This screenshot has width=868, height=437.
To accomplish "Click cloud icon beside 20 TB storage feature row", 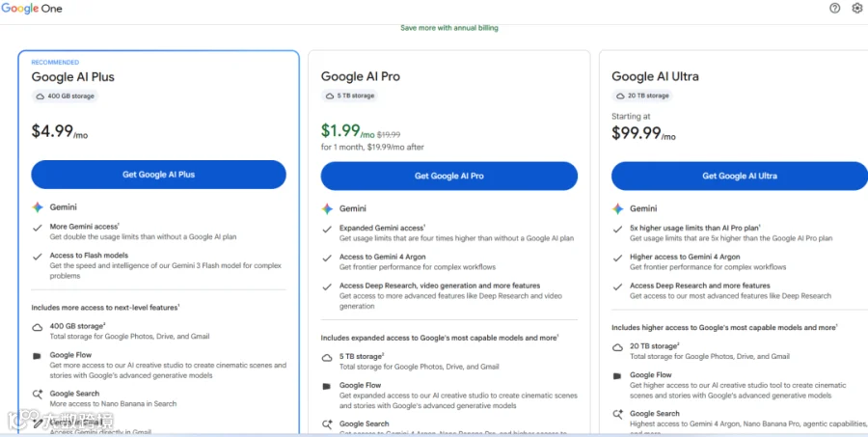I will coord(617,347).
